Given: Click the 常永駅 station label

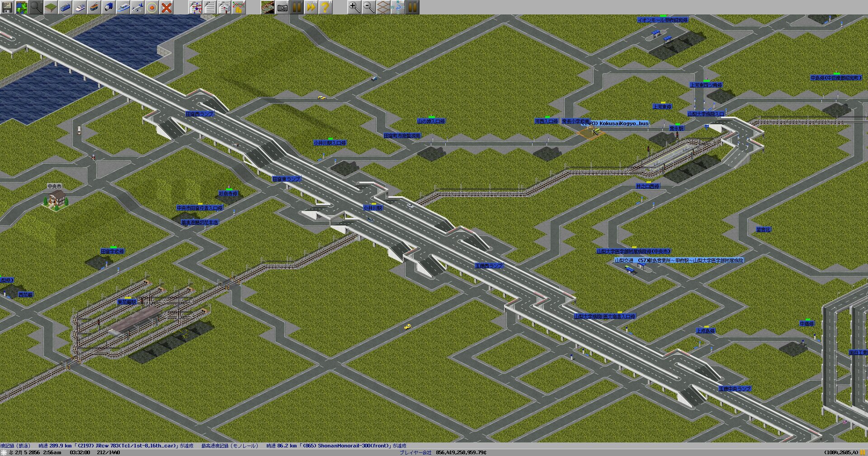Looking at the screenshot, I should pyautogui.click(x=676, y=128).
